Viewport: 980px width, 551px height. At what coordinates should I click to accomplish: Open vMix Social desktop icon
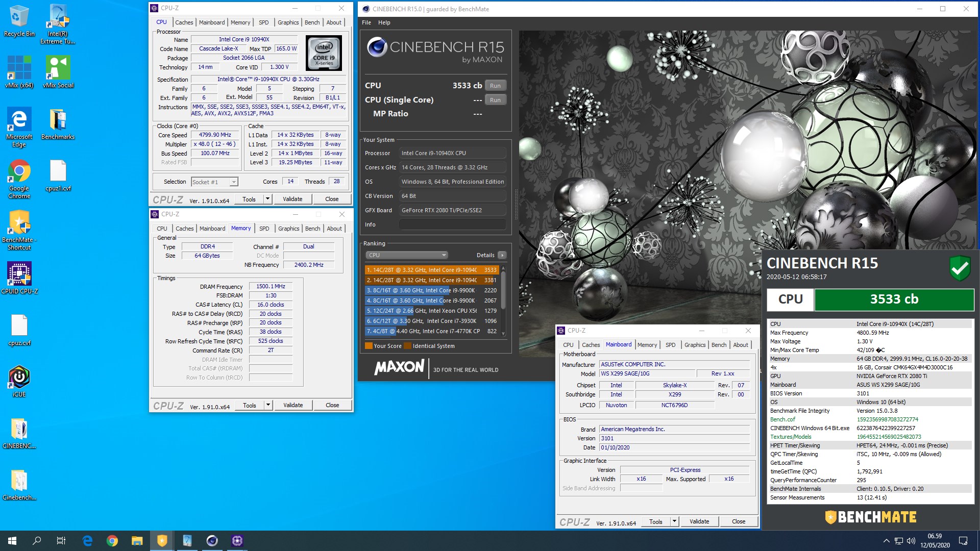coord(58,72)
